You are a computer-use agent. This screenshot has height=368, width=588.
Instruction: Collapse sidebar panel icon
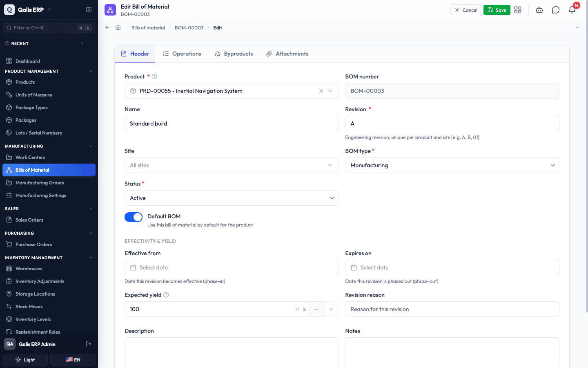click(x=89, y=10)
